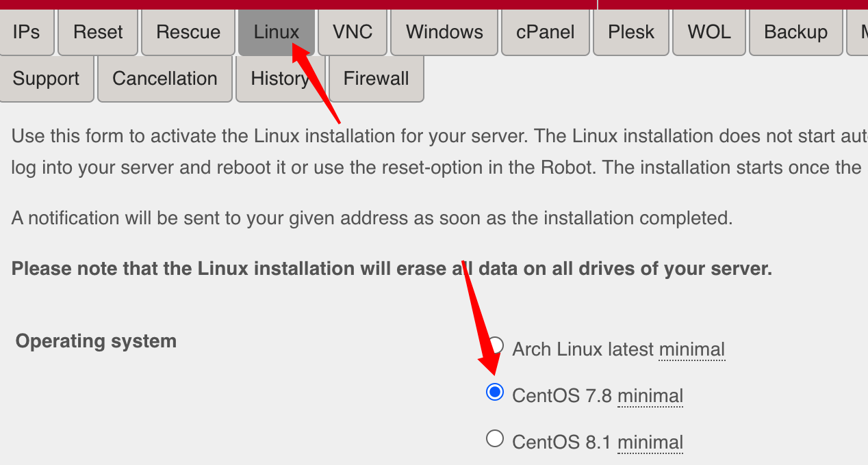Screen dimensions: 868x465
Task: View the History tab
Action: tap(280, 79)
